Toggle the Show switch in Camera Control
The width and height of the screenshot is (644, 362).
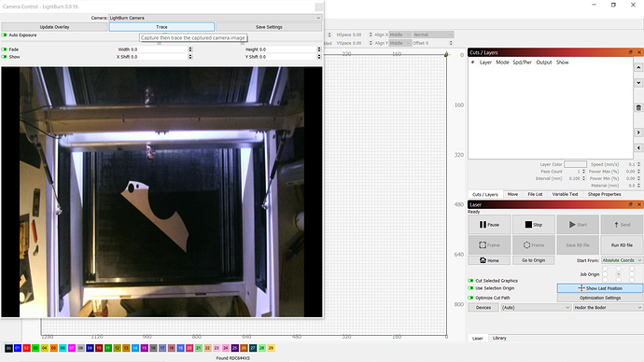[5, 57]
